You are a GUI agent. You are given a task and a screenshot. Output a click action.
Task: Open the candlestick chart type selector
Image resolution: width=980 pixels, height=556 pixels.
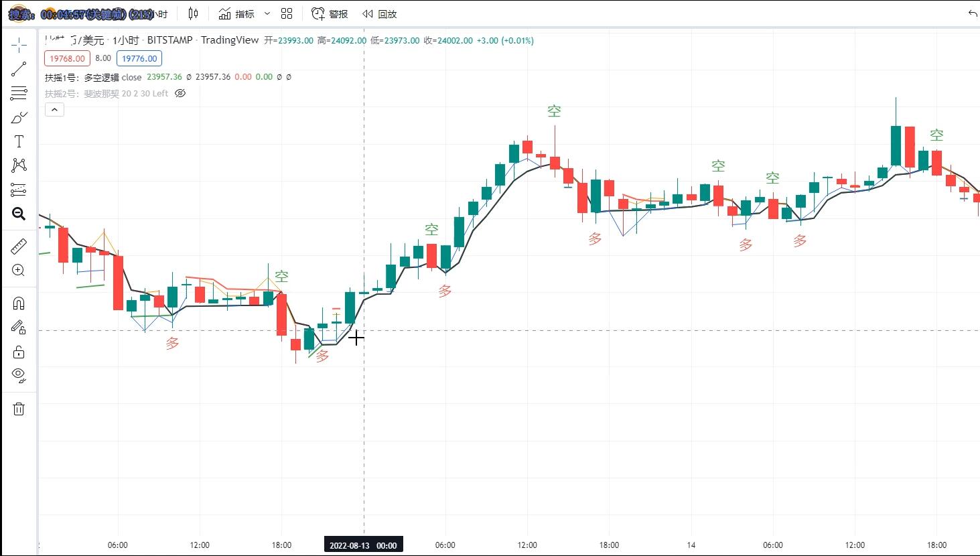point(193,13)
